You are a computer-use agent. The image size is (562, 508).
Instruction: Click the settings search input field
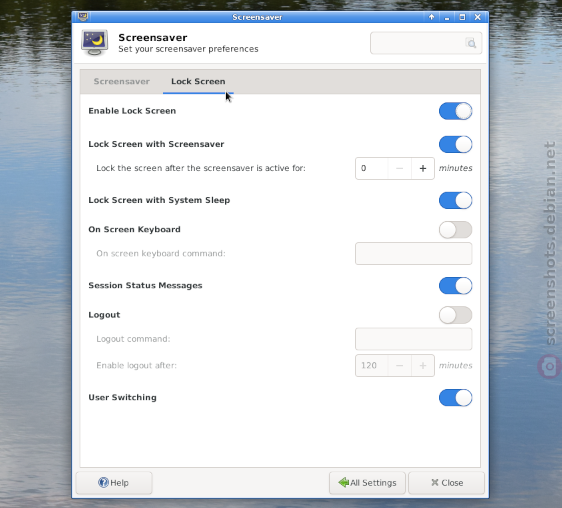[x=426, y=43]
